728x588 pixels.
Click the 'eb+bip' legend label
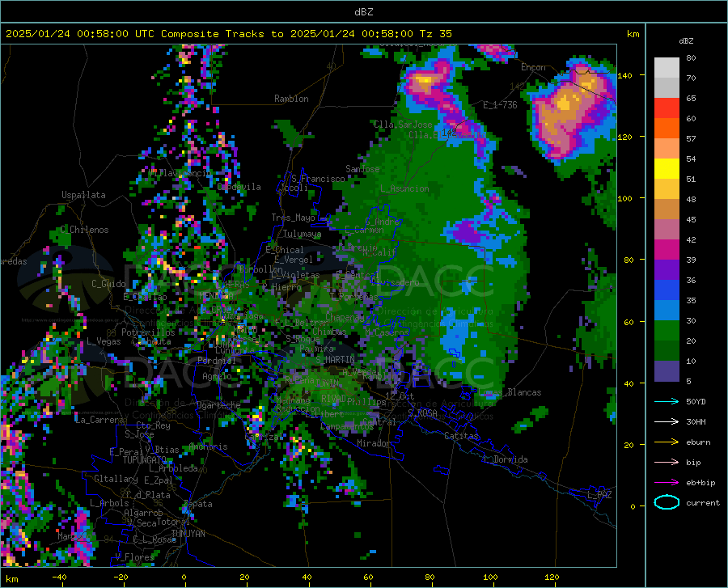coord(700,483)
